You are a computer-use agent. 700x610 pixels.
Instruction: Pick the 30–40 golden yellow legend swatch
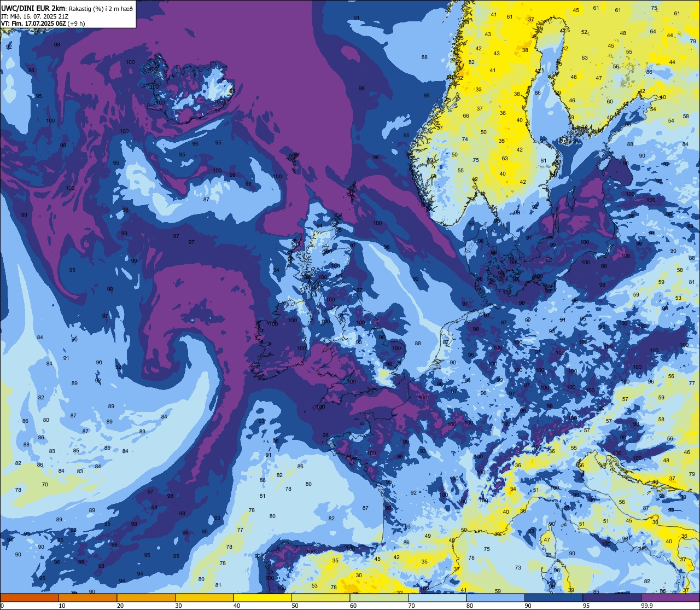coord(204,597)
